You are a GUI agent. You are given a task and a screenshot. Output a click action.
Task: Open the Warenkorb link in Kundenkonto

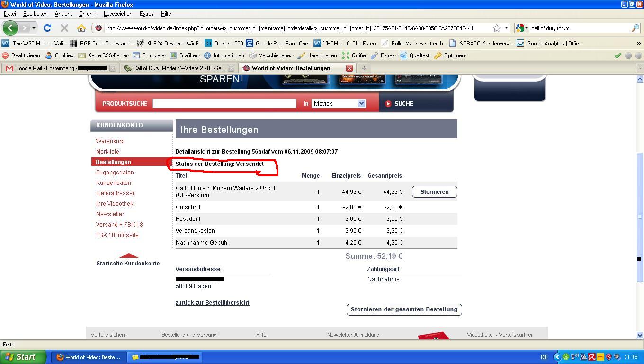(110, 141)
